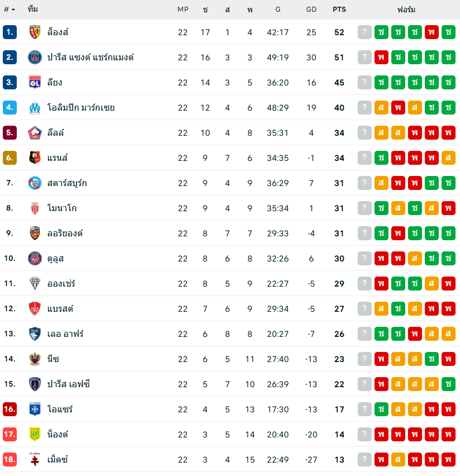Open the Olympique Marseille logo
This screenshot has width=460, height=476.
point(35,108)
